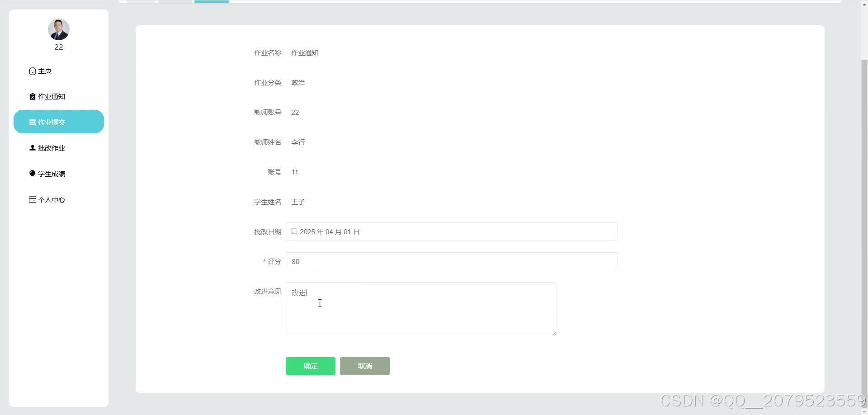The height and width of the screenshot is (415, 868).
Task: Click the 改进意见 comment textarea
Action: pos(420,309)
